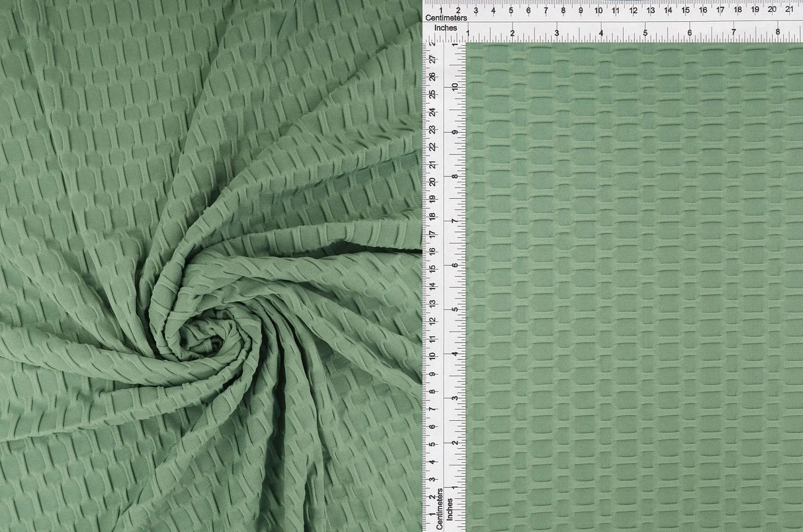Click the 6 inch mark on top ruler
This screenshot has height=532, width=803.
pyautogui.click(x=689, y=32)
